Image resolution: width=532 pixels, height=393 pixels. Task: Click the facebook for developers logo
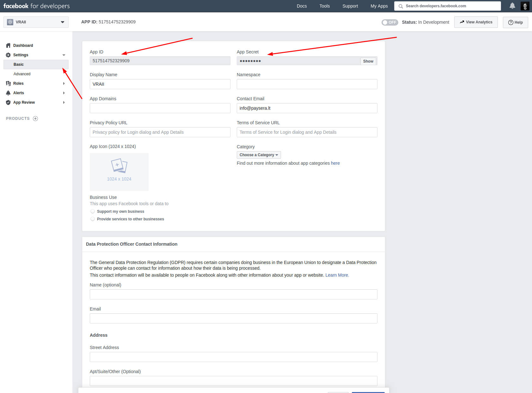[37, 6]
